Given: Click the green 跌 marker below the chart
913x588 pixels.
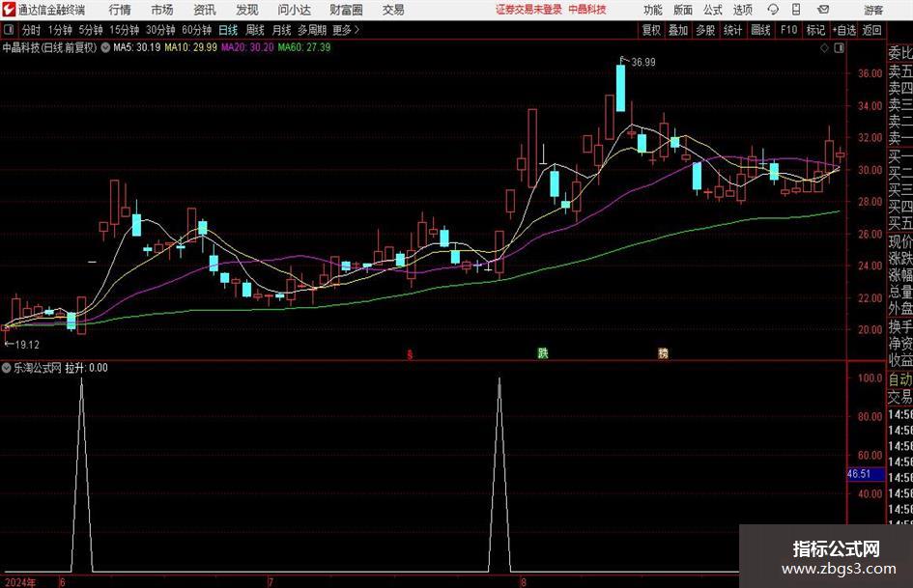Looking at the screenshot, I should (543, 352).
